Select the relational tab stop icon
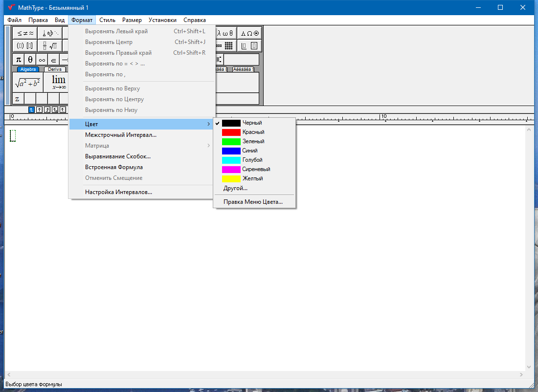The width and height of the screenshot is (538, 392). 55,110
